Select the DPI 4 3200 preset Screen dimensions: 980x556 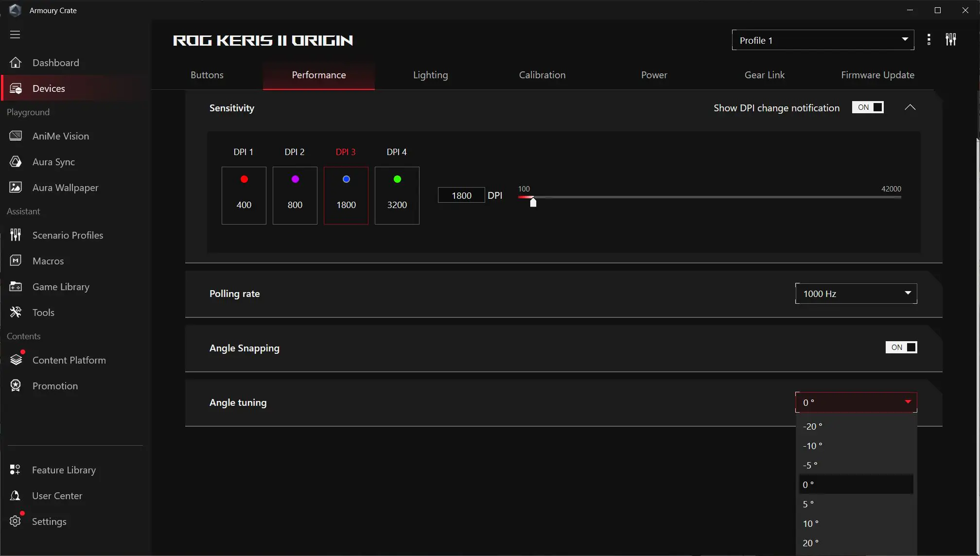pyautogui.click(x=397, y=195)
